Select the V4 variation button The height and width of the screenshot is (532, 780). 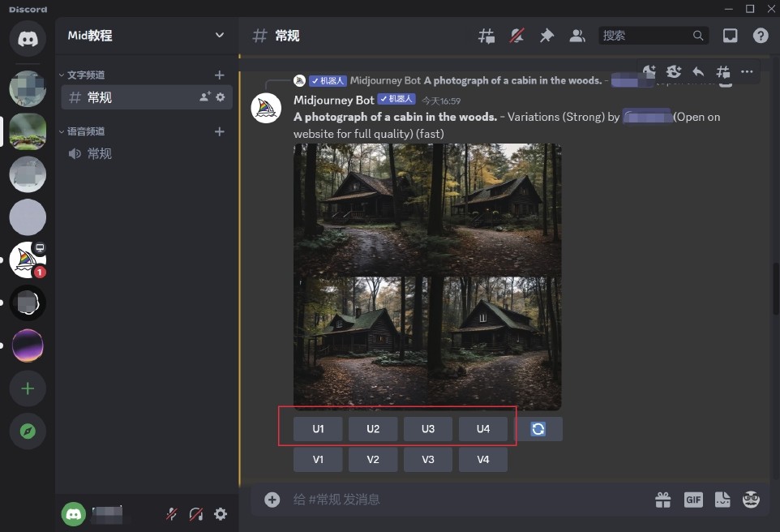pyautogui.click(x=483, y=459)
